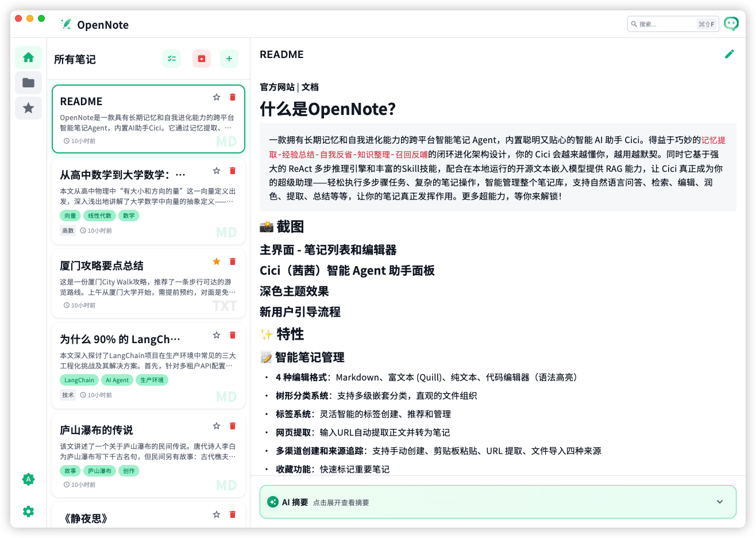Click the 生产环境 tag
The height and width of the screenshot is (538, 756).
coord(152,380)
